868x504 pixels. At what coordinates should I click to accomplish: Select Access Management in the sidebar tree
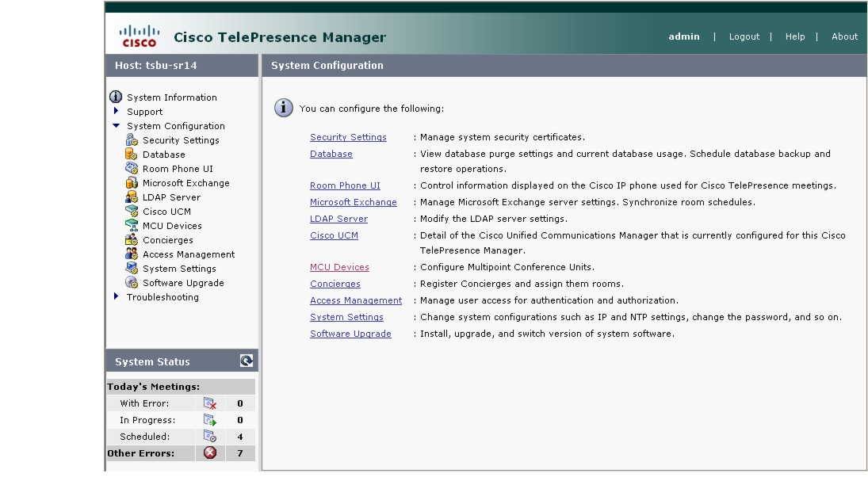pyautogui.click(x=189, y=254)
